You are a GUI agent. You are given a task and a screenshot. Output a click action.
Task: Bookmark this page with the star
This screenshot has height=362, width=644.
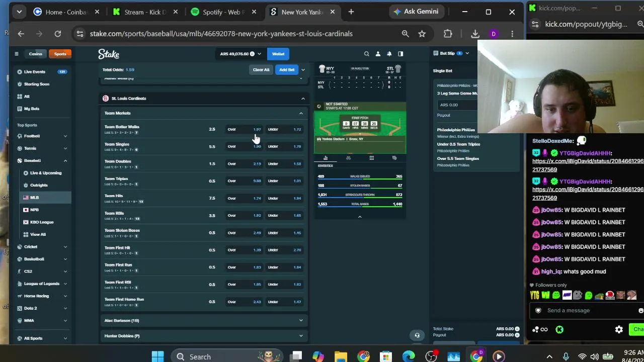coord(422,34)
